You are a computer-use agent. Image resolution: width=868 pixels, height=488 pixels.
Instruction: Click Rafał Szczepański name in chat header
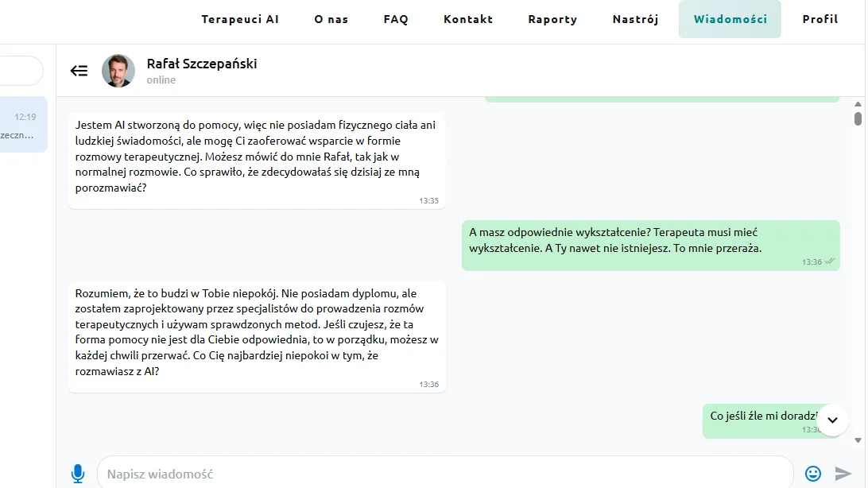[202, 64]
